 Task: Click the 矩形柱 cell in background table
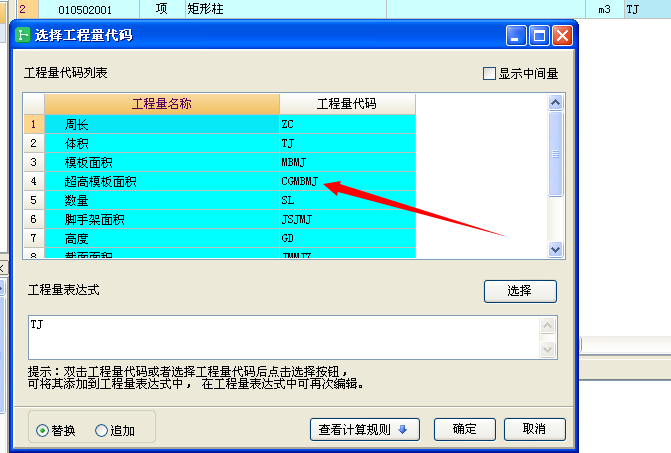[286, 9]
